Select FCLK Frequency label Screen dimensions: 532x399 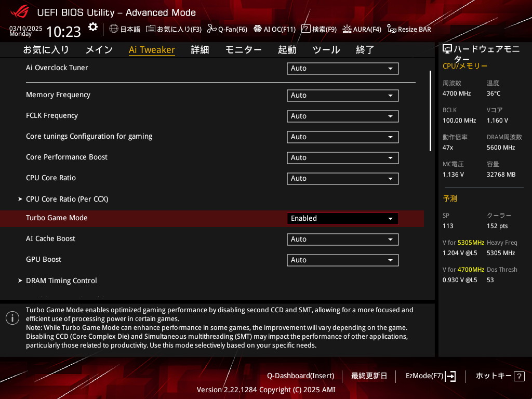point(52,115)
